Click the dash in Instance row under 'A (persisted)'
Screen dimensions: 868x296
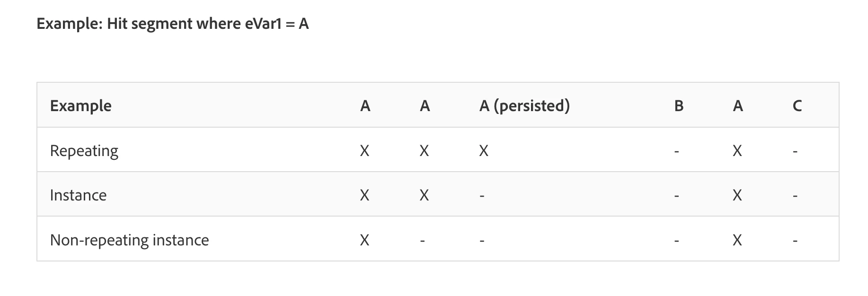tap(482, 196)
